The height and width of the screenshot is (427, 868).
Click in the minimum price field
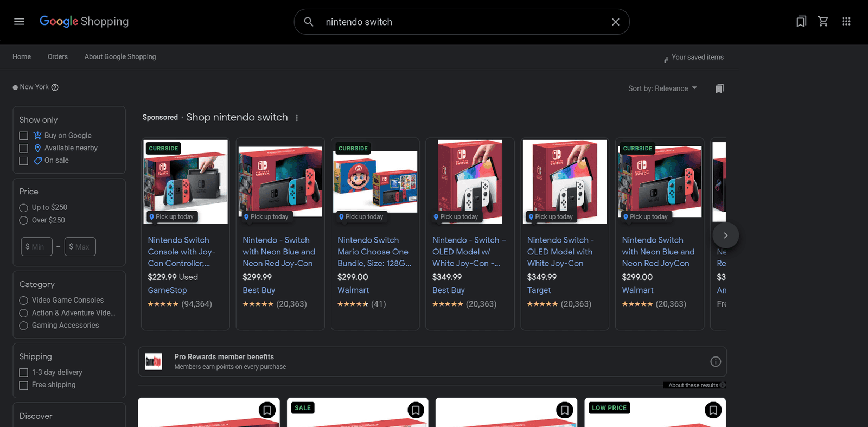pyautogui.click(x=37, y=247)
